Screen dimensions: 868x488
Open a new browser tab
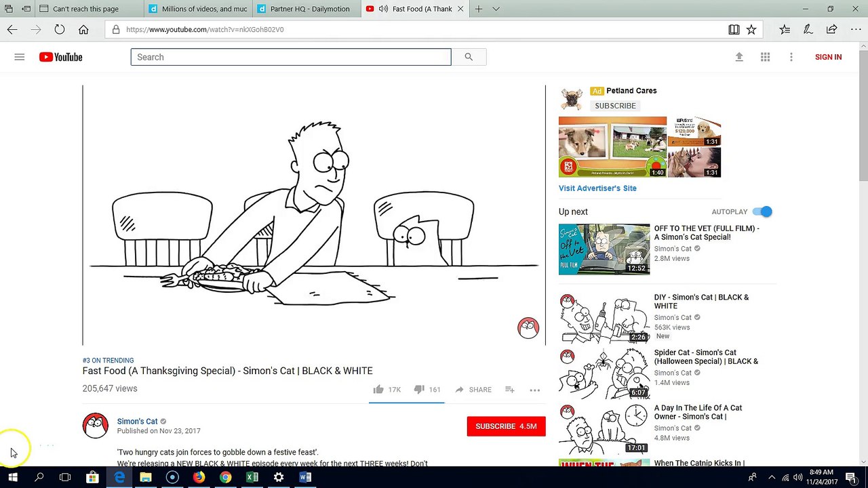pyautogui.click(x=479, y=9)
